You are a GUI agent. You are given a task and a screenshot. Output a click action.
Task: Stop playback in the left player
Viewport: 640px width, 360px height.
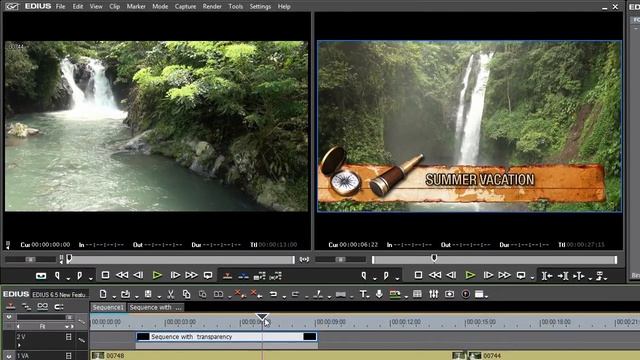click(105, 275)
